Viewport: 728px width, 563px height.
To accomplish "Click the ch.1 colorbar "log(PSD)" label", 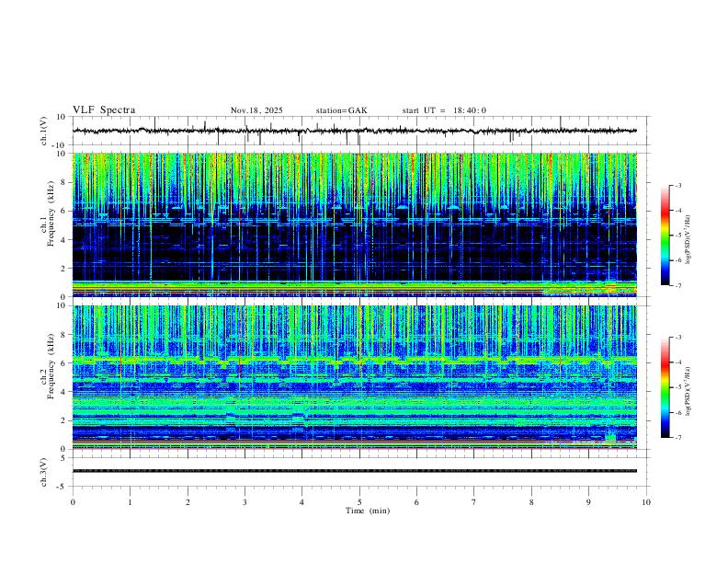I will (688, 240).
